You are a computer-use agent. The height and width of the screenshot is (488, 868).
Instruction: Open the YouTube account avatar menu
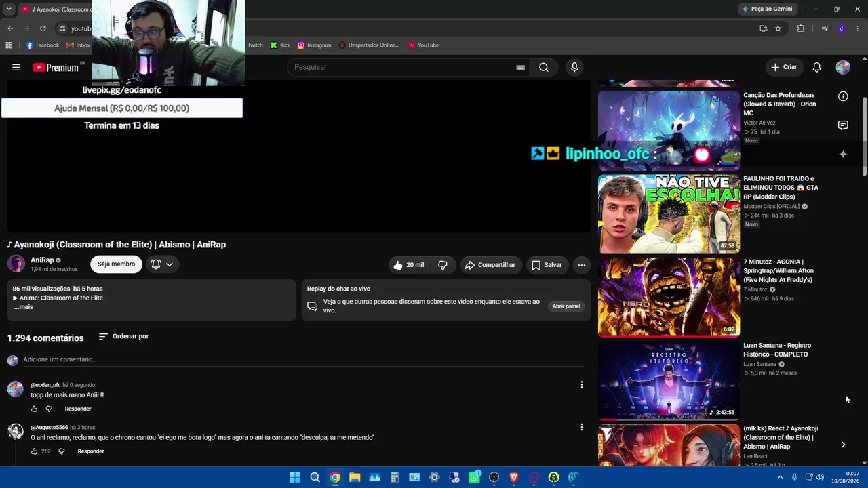(843, 67)
